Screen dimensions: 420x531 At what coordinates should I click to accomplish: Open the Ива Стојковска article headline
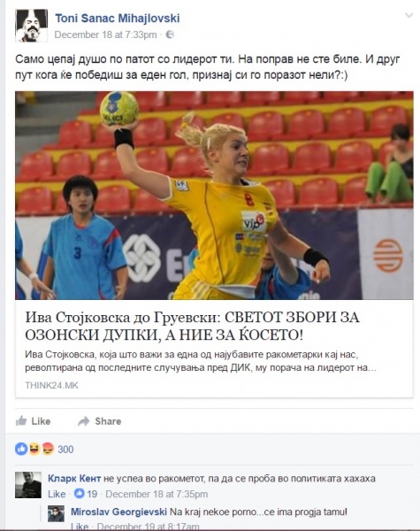click(192, 326)
